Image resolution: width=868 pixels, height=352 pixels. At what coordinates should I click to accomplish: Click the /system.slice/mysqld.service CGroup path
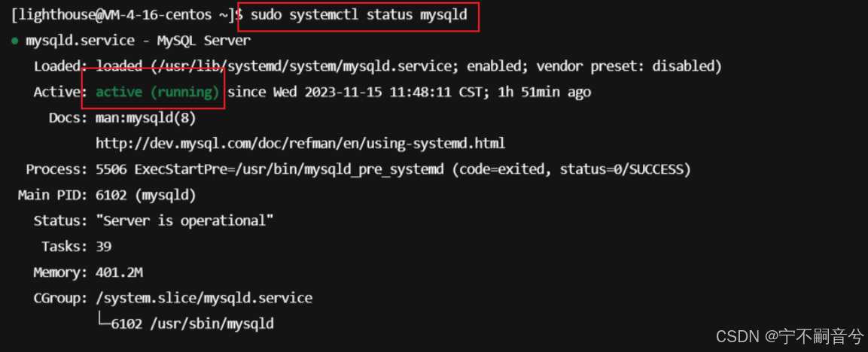click(204, 299)
